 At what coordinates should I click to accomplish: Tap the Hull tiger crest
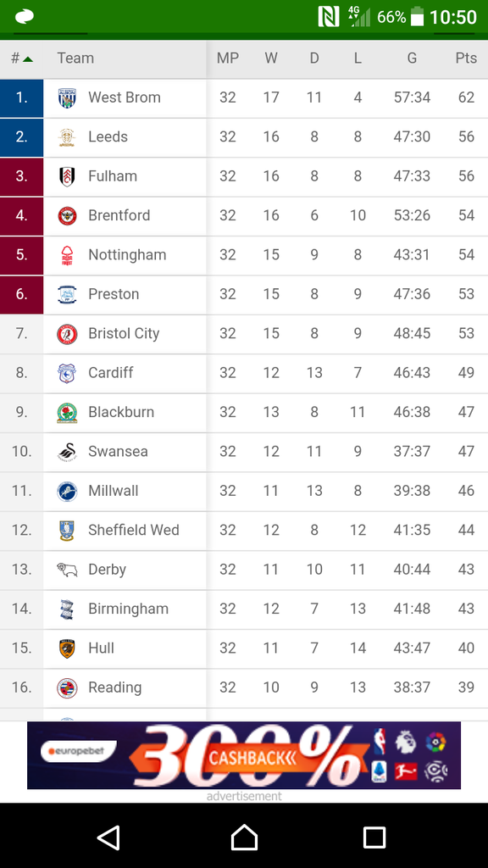tap(67, 648)
